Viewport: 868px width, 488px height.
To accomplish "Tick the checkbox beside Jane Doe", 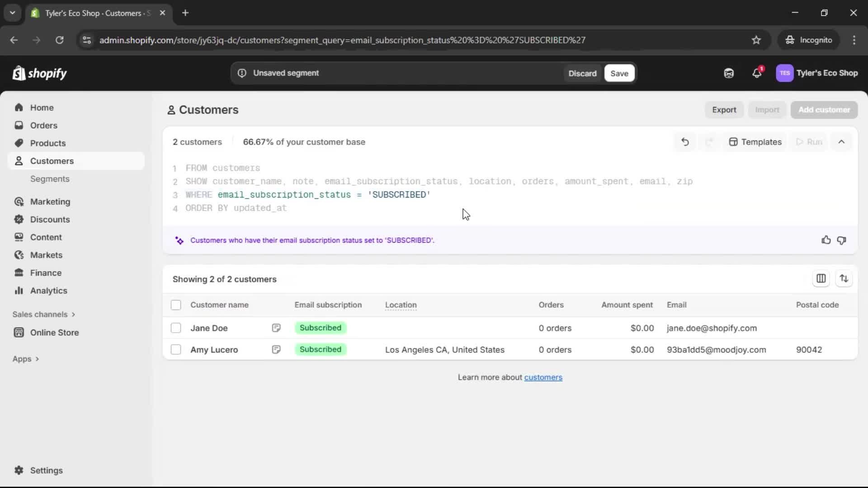I will (x=176, y=328).
